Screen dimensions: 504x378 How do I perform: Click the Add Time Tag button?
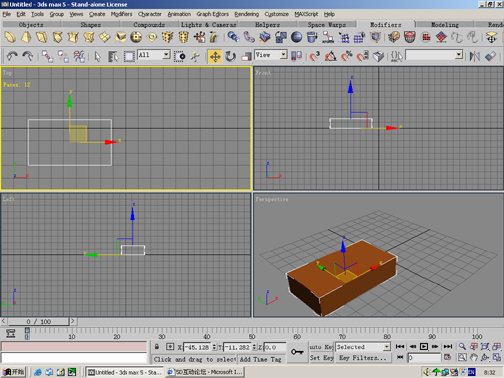click(x=260, y=359)
